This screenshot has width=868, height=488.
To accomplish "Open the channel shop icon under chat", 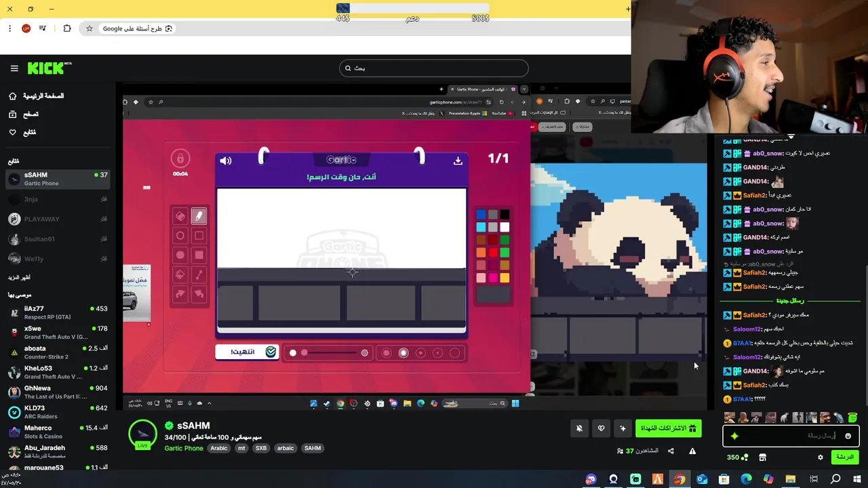I will tap(762, 457).
